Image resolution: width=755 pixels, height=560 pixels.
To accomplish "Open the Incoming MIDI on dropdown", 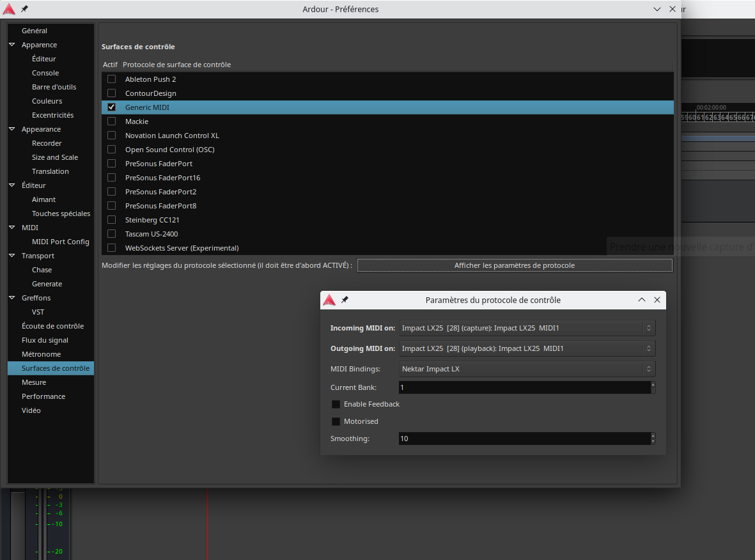I will pyautogui.click(x=527, y=328).
